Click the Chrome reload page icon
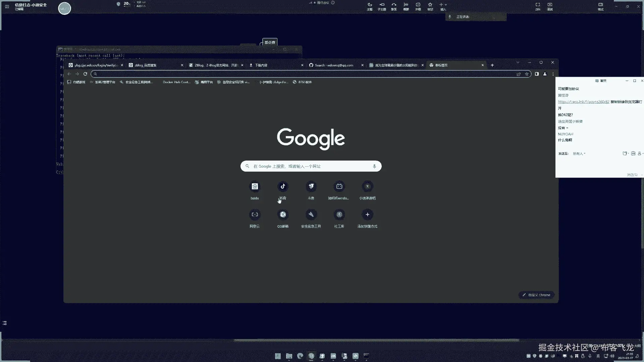This screenshot has height=362, width=644. point(85,74)
